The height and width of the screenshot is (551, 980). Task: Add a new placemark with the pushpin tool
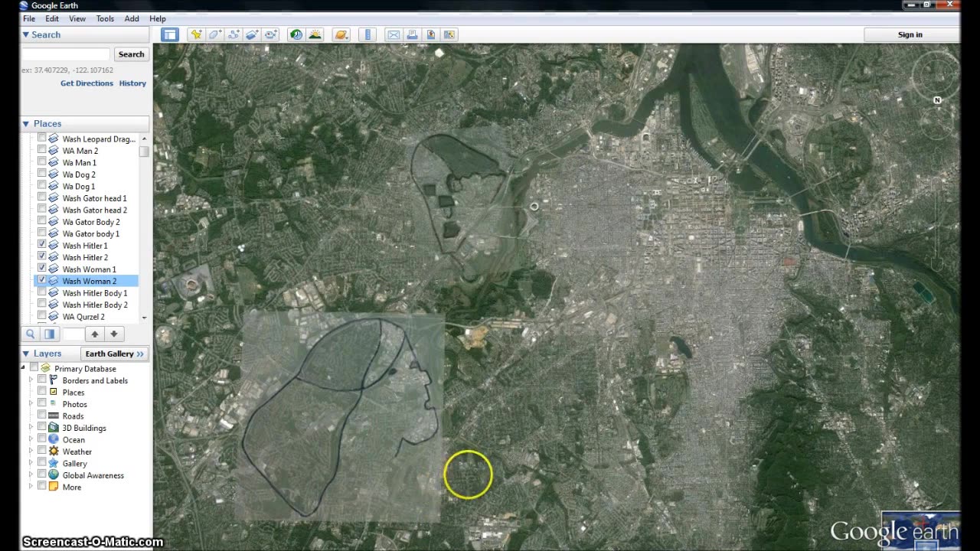197,34
